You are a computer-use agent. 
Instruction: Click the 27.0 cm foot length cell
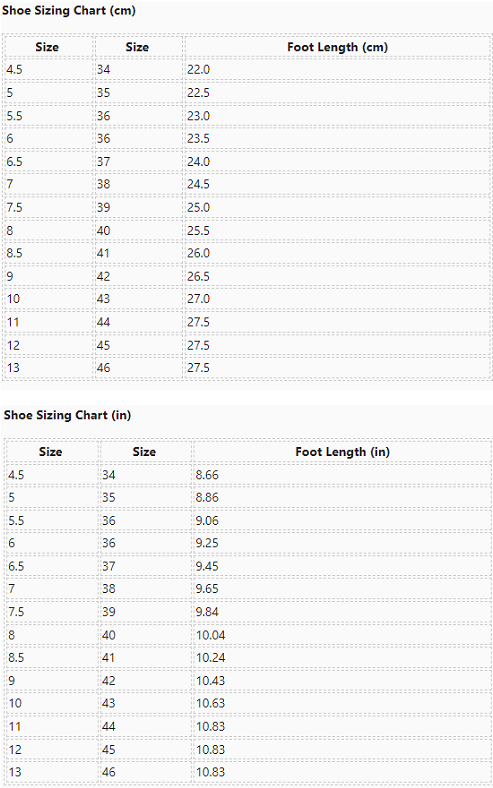click(x=338, y=299)
